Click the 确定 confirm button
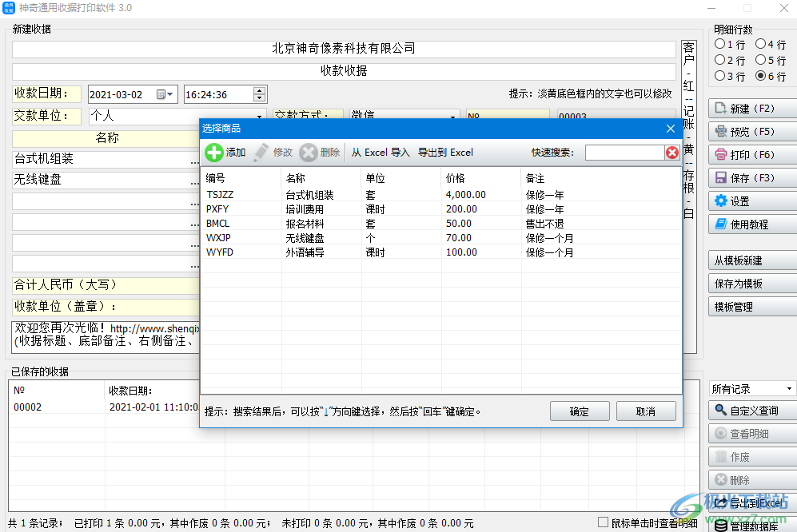This screenshot has height=532, width=797. [x=580, y=411]
